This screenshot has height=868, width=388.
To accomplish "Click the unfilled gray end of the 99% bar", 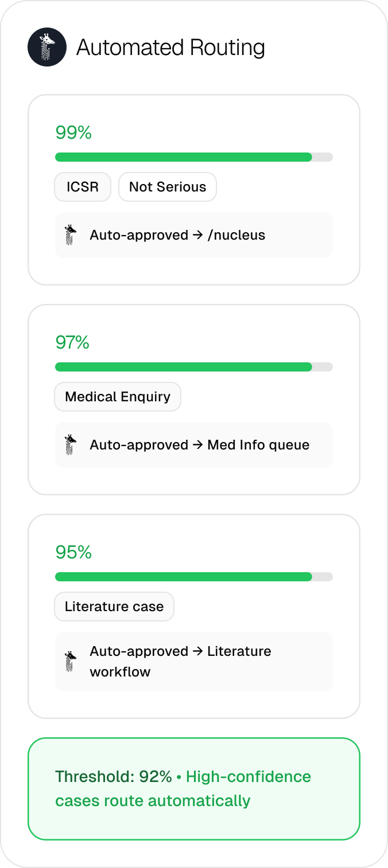I will pyautogui.click(x=323, y=157).
